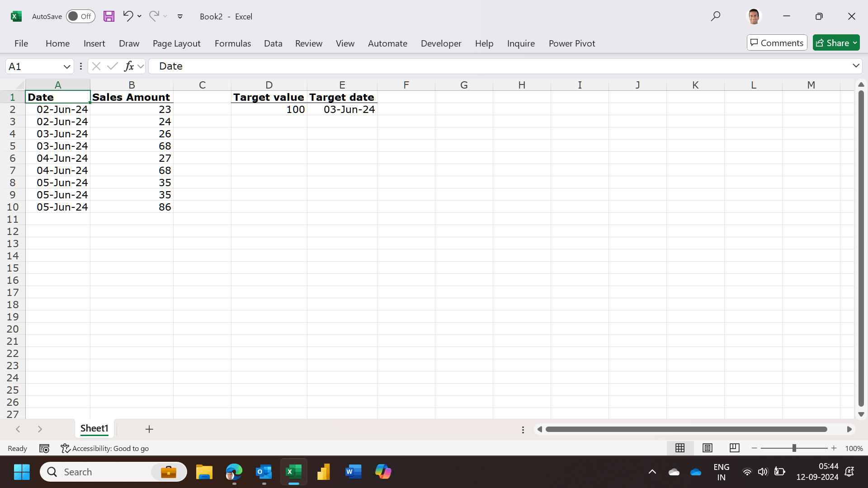Open the Undo history dropdown arrow
Viewport: 868px width, 488px height.
[139, 16]
